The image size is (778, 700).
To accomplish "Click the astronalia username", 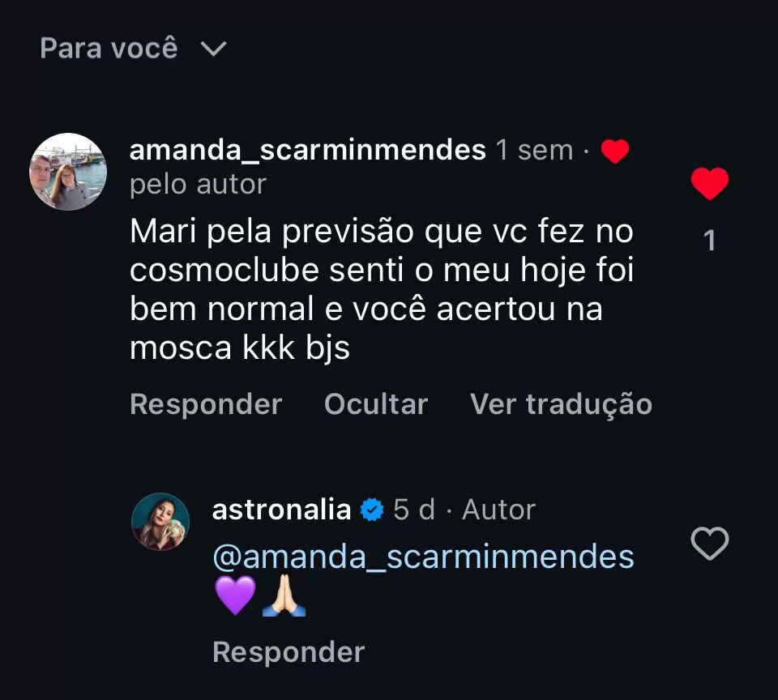I will click(x=281, y=510).
